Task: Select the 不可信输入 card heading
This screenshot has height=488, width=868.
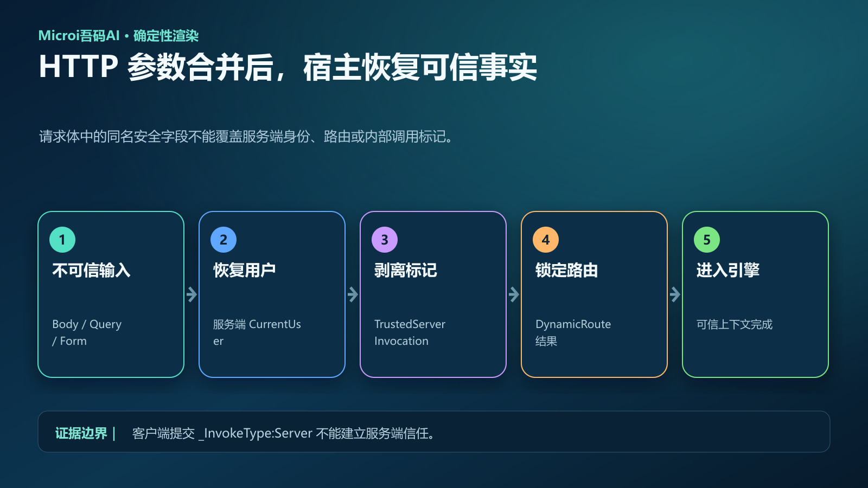Action: (91, 270)
